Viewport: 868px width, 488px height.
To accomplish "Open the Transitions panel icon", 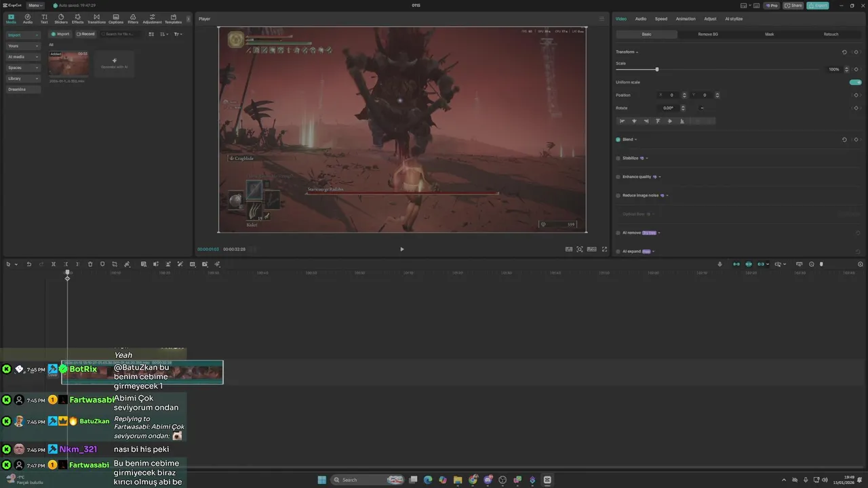I will point(96,18).
